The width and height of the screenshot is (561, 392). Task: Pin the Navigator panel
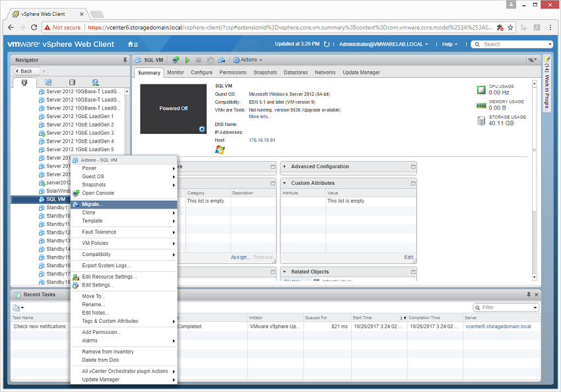[x=125, y=60]
